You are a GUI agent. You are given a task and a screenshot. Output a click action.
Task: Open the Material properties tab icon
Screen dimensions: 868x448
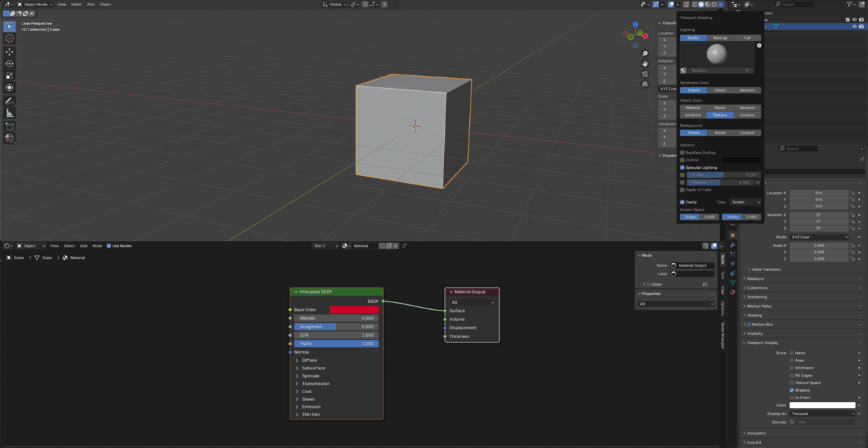[x=732, y=292]
